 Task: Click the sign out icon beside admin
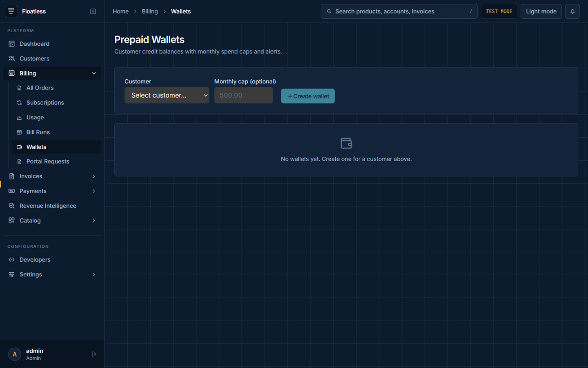94,354
